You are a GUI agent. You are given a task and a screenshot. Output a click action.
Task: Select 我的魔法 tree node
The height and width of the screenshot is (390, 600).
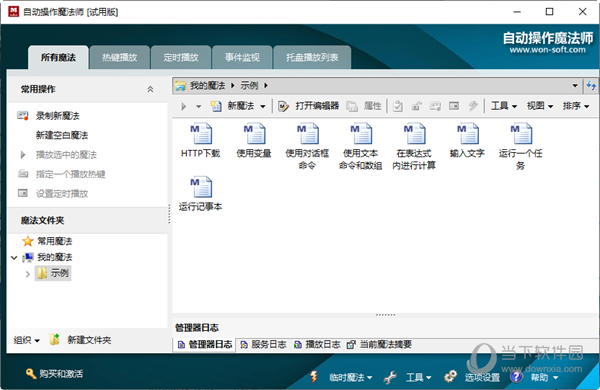(47, 257)
